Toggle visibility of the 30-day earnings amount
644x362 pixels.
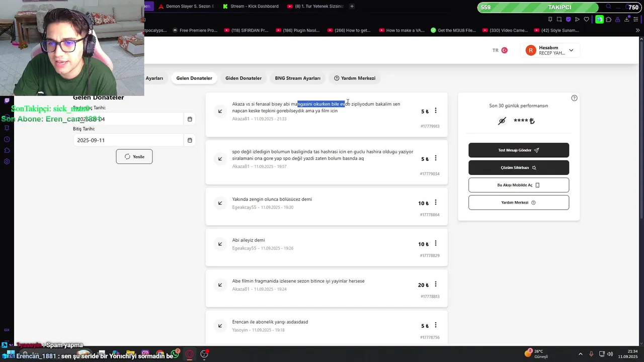click(502, 121)
